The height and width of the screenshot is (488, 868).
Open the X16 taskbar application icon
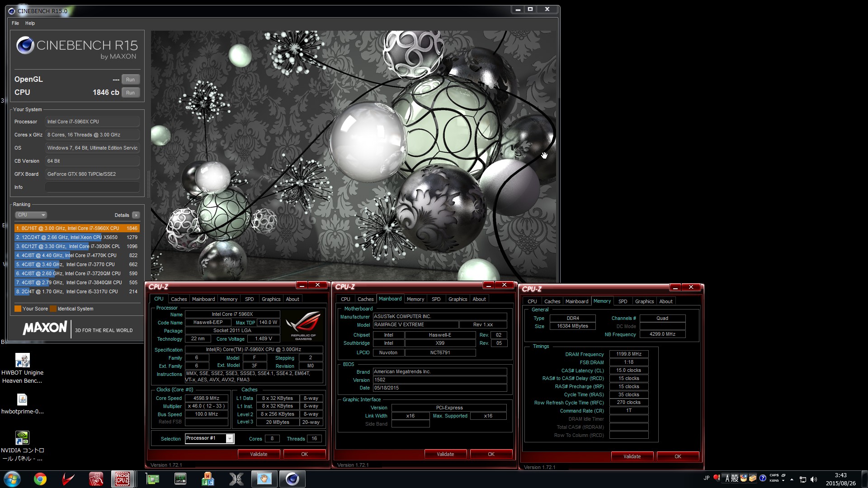[236, 479]
